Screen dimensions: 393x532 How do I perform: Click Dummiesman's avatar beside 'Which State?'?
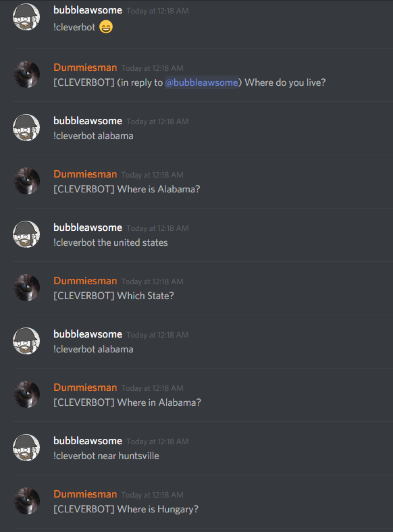(x=26, y=288)
